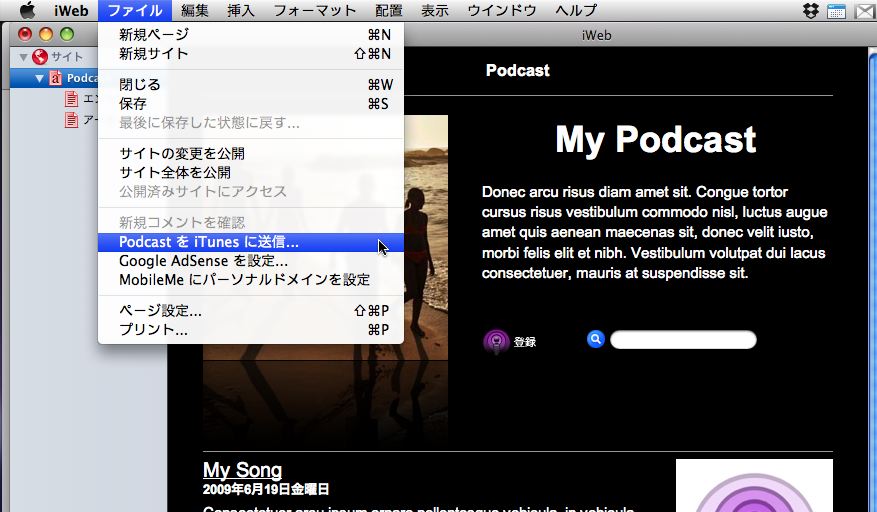
Task: Choose 閉じる from the file menu
Action: click(x=251, y=84)
